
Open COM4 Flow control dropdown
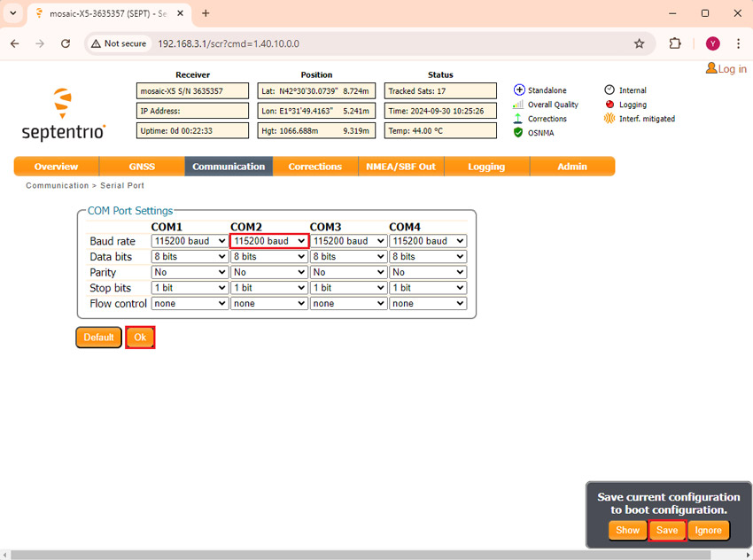point(428,303)
